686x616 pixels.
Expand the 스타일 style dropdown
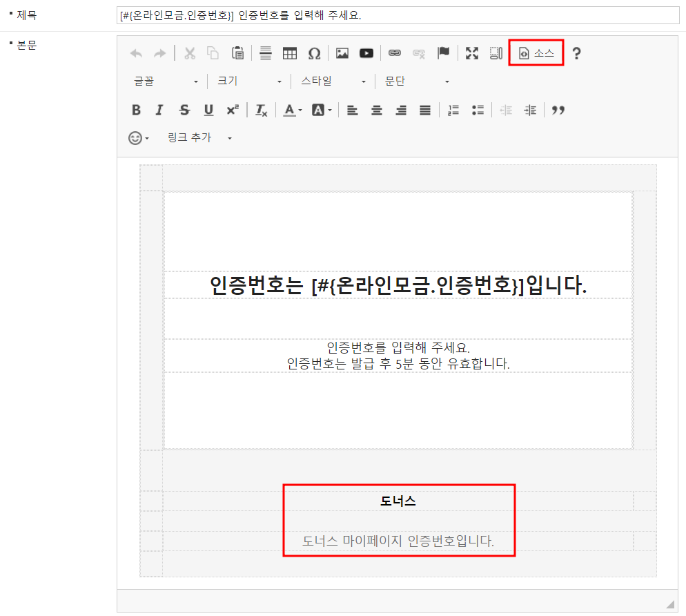tap(333, 81)
